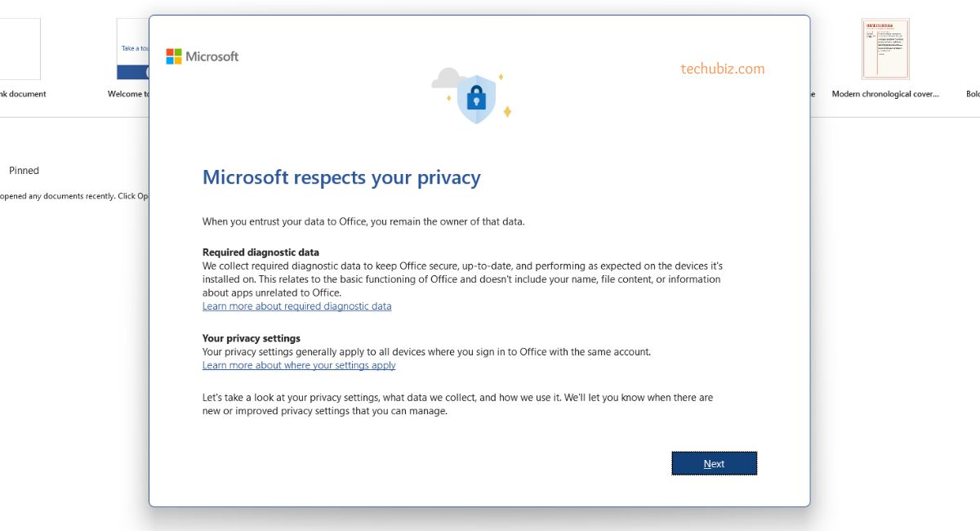The width and height of the screenshot is (980, 531).
Task: Click the recent documents message under Pinned
Action: coord(73,196)
